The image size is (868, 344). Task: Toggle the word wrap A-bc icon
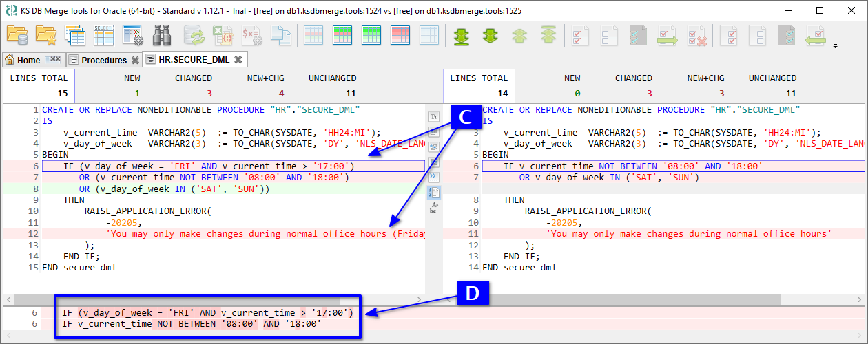pos(434,207)
